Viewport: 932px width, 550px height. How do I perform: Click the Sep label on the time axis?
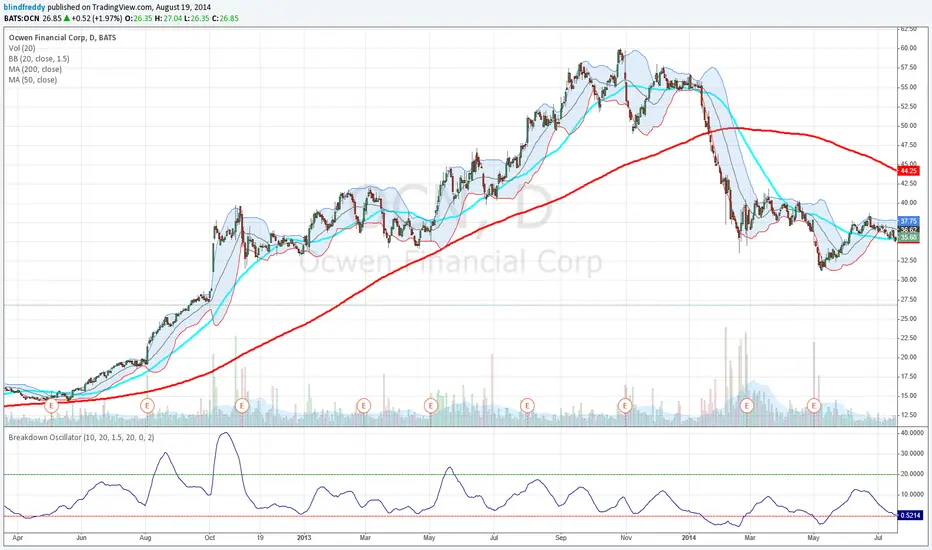click(561, 538)
